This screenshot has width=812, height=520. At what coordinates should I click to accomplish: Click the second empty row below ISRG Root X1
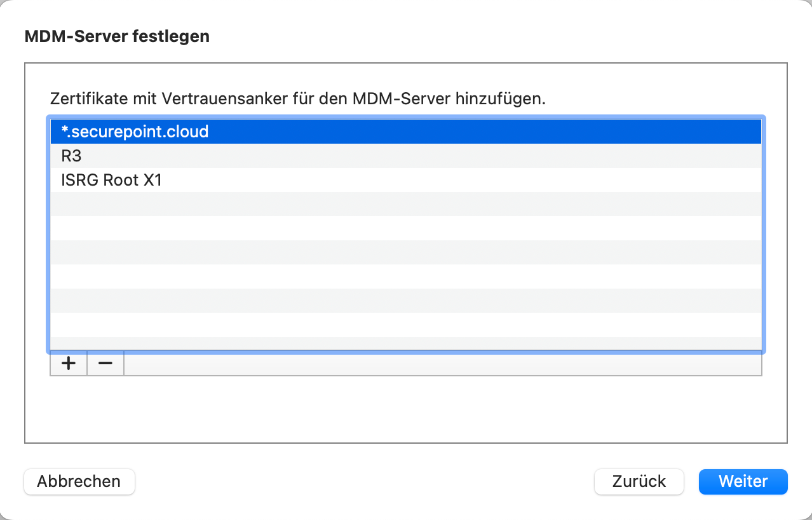[x=407, y=228]
